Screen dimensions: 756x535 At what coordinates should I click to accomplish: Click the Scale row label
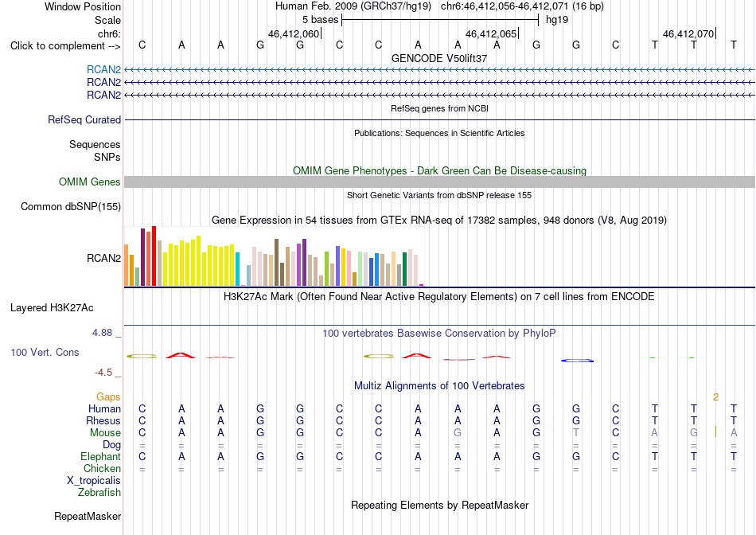[108, 20]
